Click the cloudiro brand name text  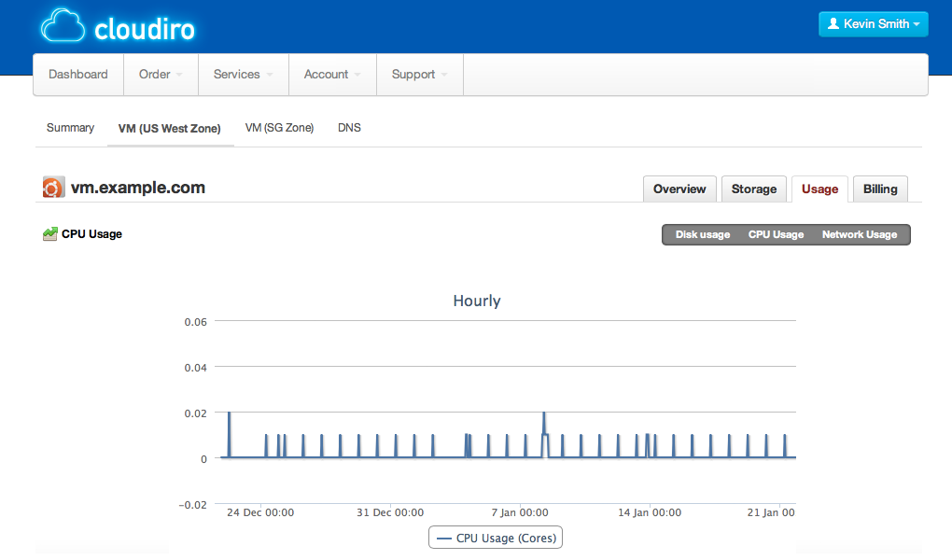coord(145,29)
